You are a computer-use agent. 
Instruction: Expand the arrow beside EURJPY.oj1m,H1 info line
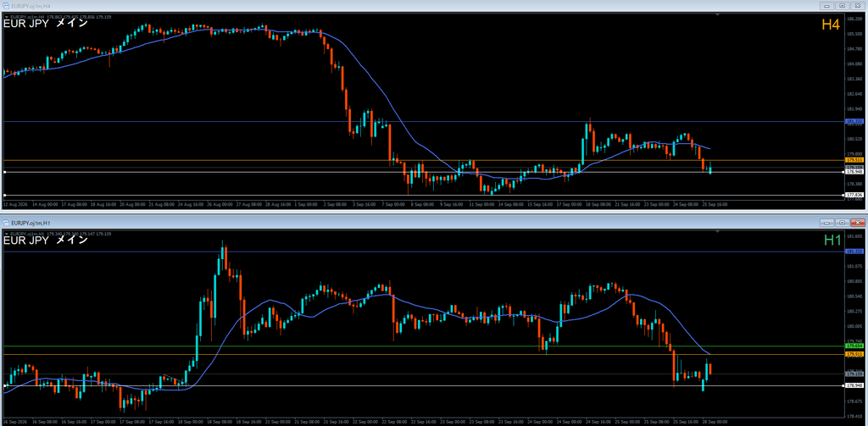tap(6, 234)
